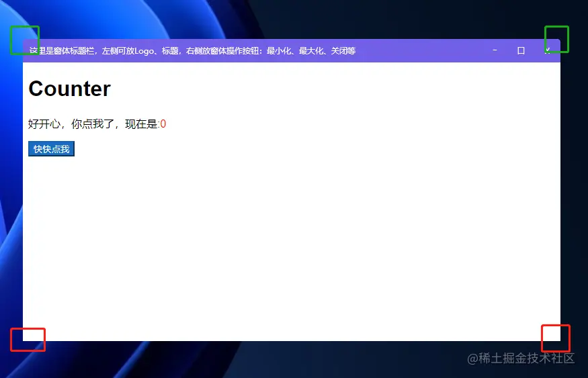Minimize the window from the title bar
The image size is (588, 378).
pyautogui.click(x=495, y=50)
